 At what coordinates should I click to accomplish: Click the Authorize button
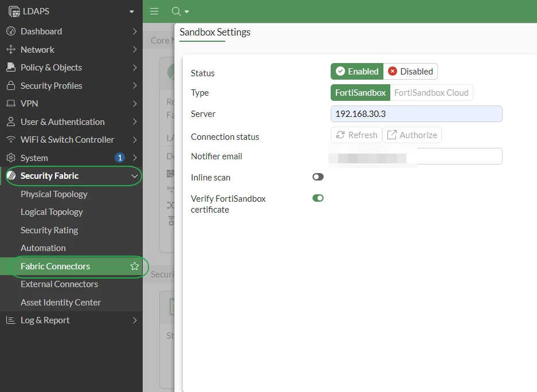click(x=412, y=135)
